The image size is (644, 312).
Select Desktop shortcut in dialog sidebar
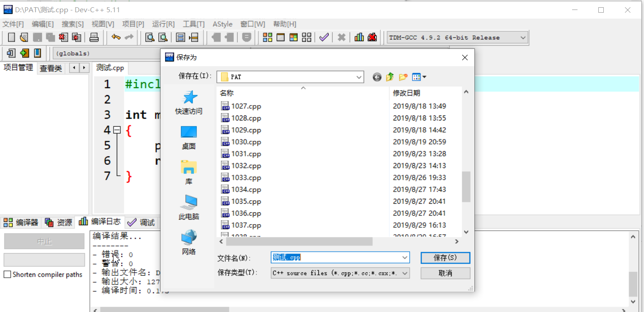[189, 138]
